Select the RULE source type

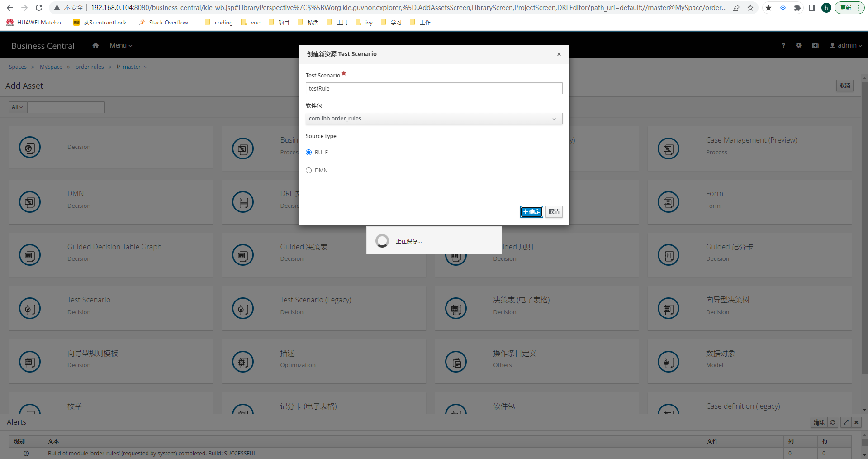coord(309,153)
